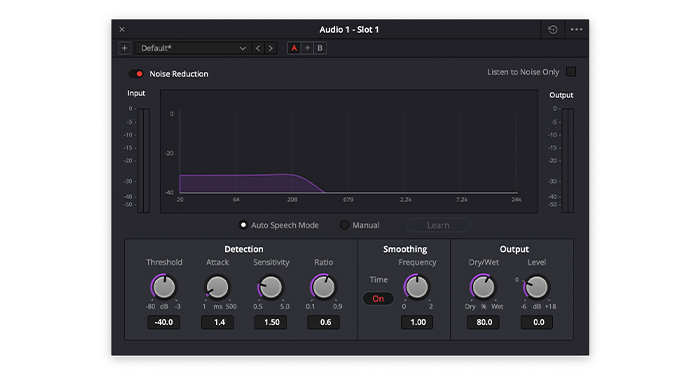Click the reset plugin icon in title bar

coord(553,29)
